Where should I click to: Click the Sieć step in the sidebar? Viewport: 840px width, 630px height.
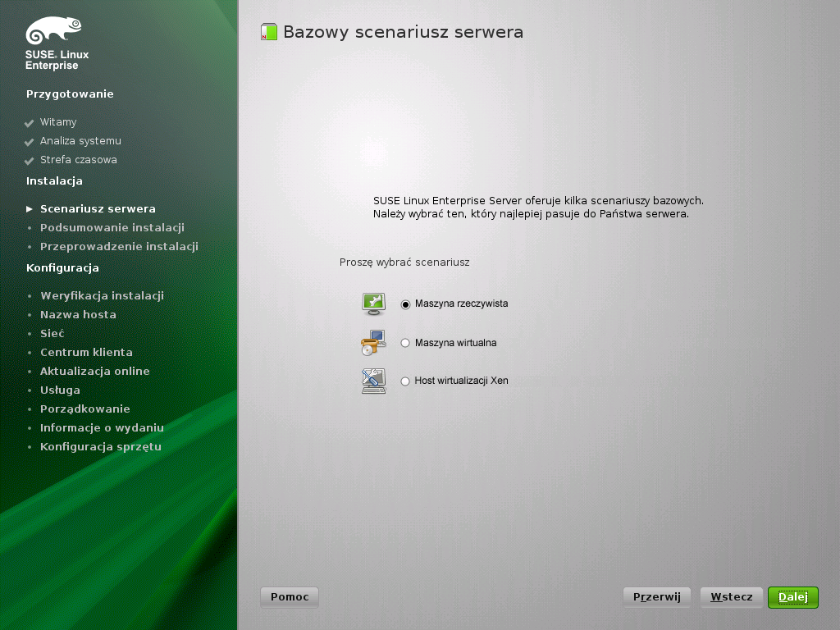click(52, 333)
